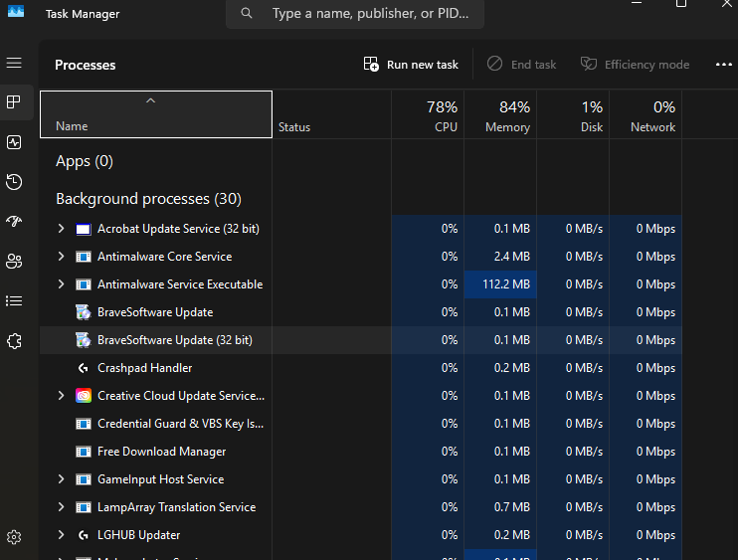Click the Creative Cloud Update Service icon
The height and width of the screenshot is (560, 738).
click(84, 396)
